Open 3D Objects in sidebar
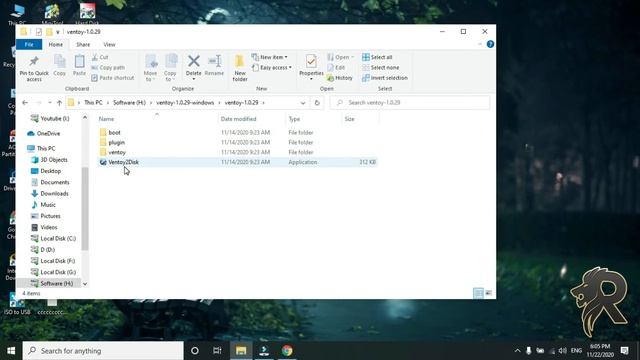 (x=49, y=160)
